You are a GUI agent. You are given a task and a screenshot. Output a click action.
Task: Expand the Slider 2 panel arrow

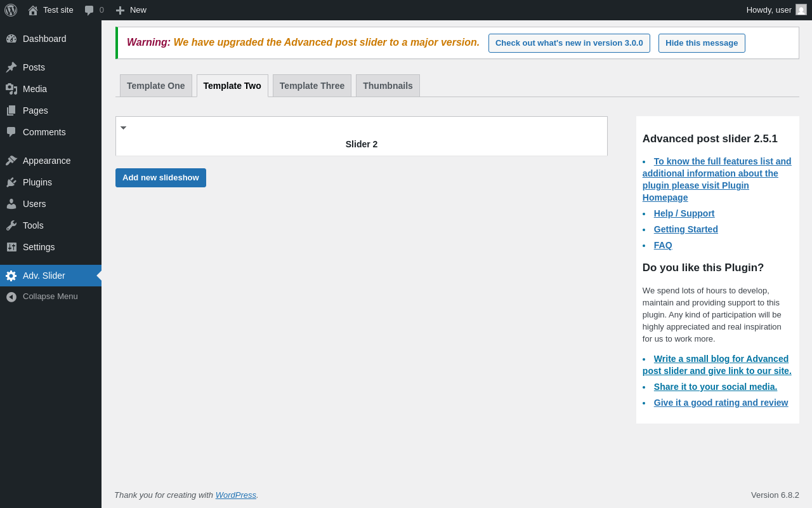[x=123, y=128]
